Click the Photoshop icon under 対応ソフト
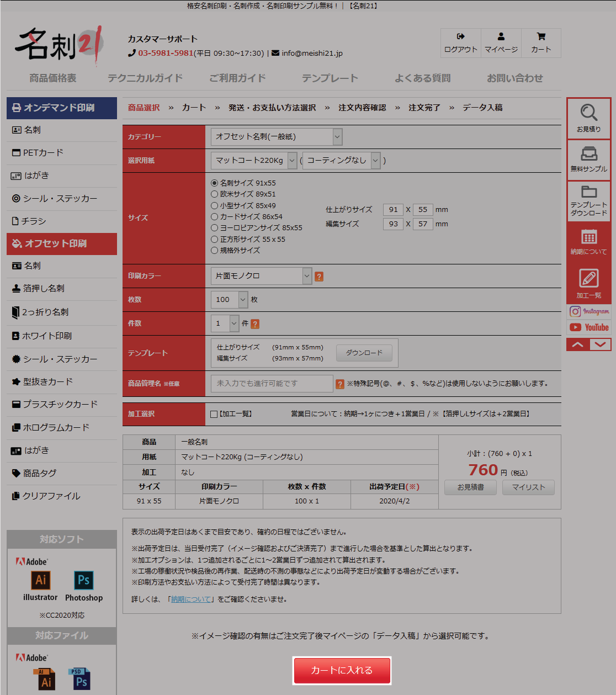Viewport: 616px width, 695px height. tap(84, 580)
